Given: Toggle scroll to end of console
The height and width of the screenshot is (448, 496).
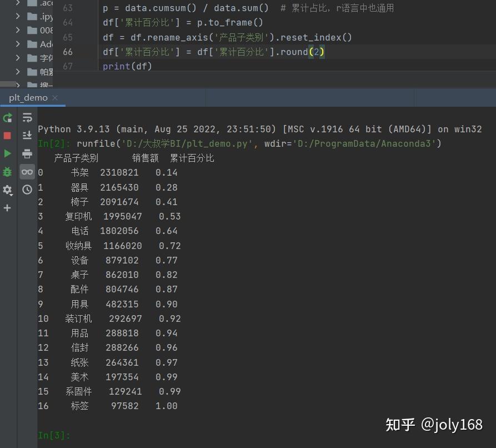Looking at the screenshot, I should pyautogui.click(x=27, y=136).
